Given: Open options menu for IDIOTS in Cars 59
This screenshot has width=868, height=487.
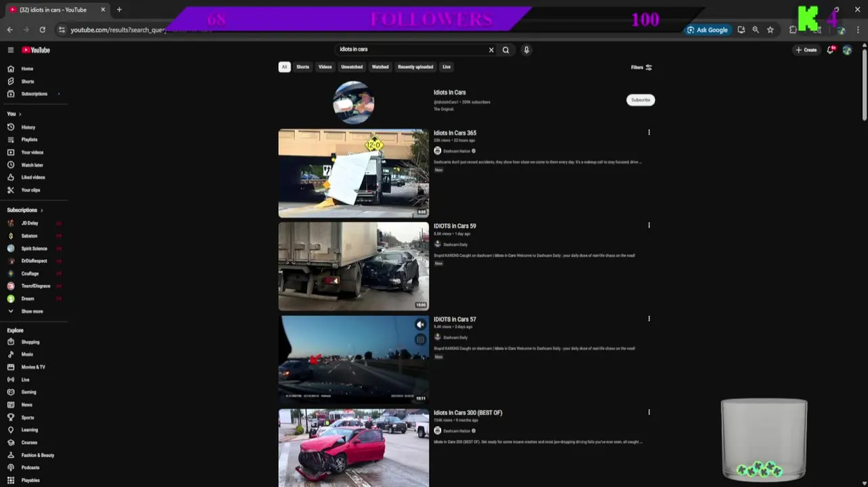Looking at the screenshot, I should 649,225.
